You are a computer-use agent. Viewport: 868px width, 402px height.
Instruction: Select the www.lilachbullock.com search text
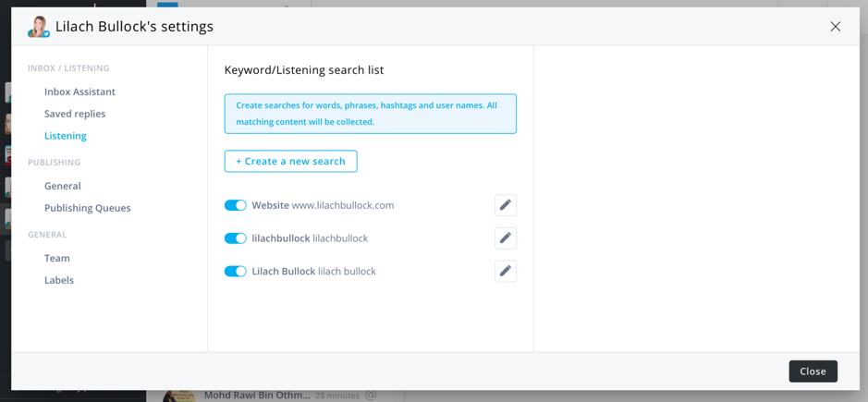click(343, 205)
